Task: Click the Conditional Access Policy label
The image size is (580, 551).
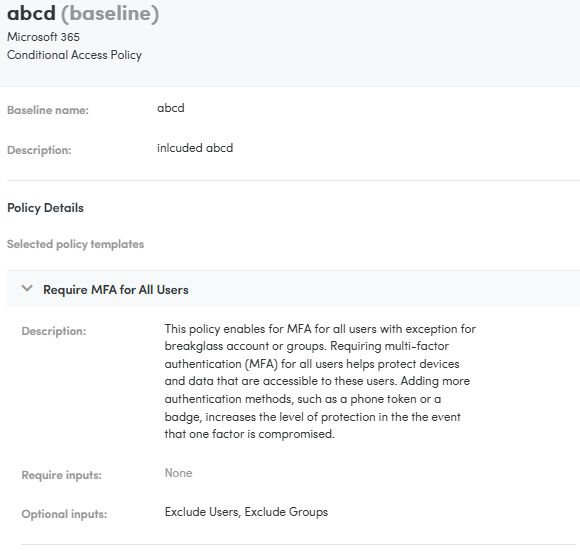Action: point(74,55)
